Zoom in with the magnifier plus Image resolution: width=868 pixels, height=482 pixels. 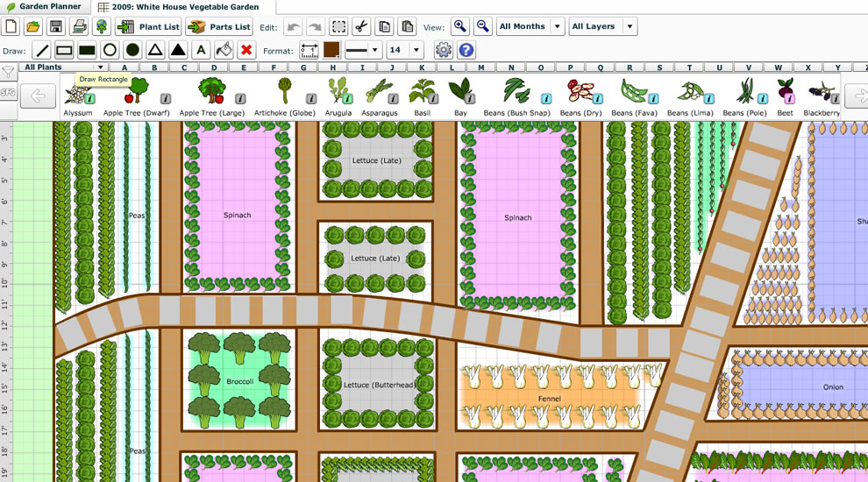coord(459,26)
